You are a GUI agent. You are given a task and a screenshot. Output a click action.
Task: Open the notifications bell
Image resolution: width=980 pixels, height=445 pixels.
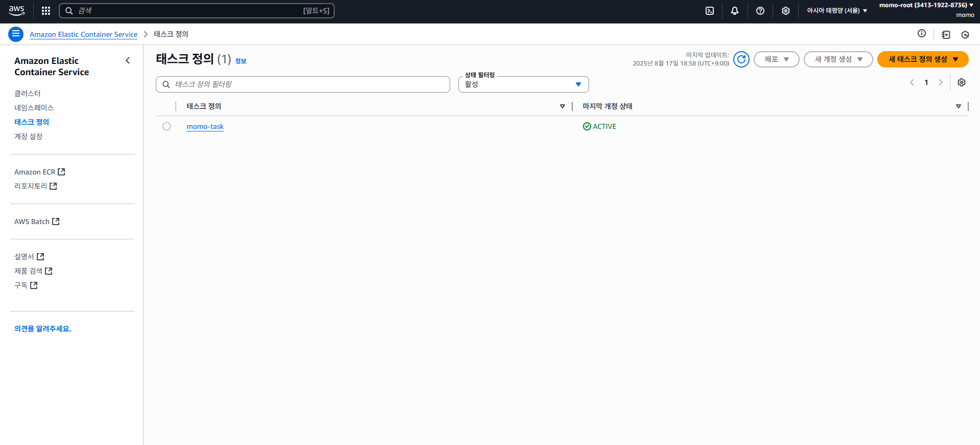click(x=735, y=11)
